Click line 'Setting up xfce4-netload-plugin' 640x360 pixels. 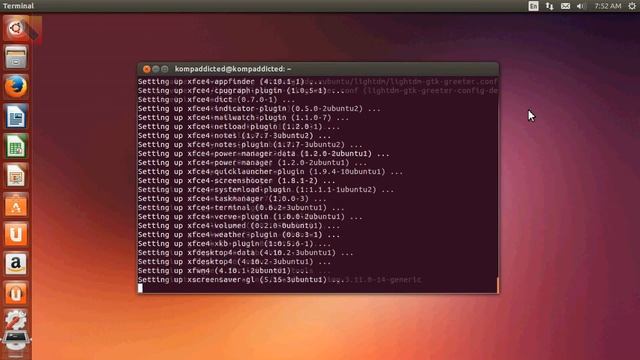pos(239,127)
